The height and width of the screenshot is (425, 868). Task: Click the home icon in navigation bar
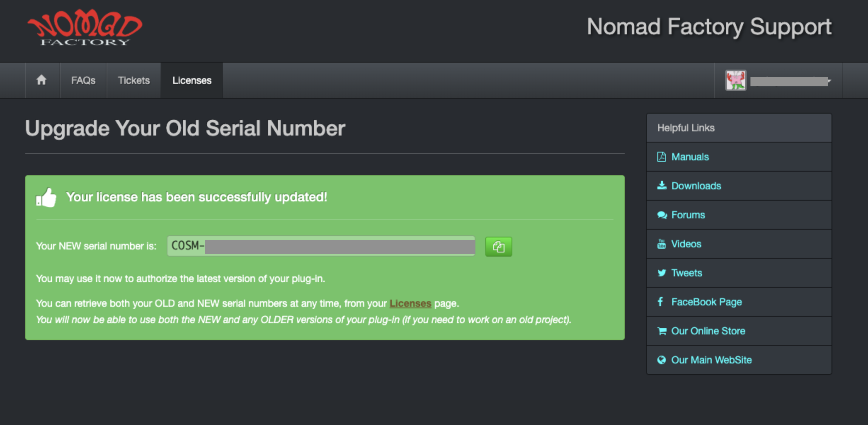[42, 80]
